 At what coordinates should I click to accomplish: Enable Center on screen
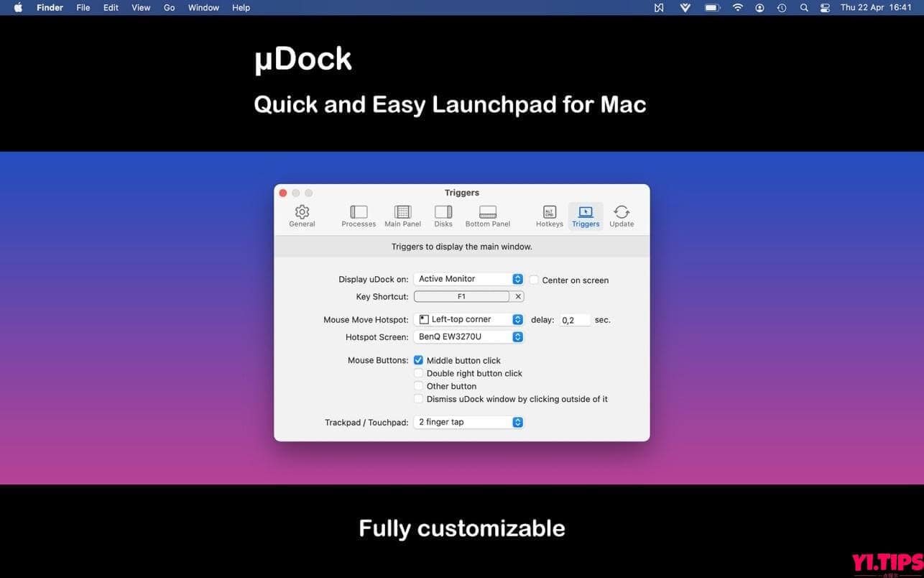coord(534,280)
